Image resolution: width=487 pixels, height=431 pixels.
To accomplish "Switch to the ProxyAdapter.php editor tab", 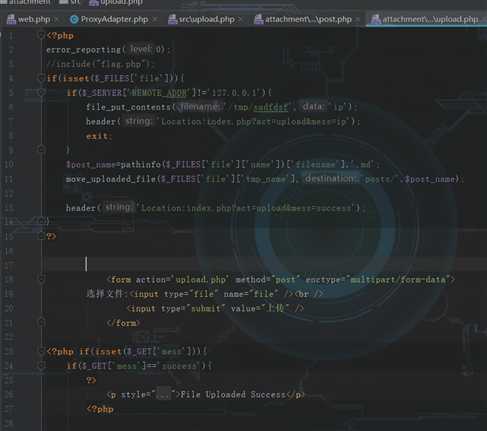I will click(114, 19).
